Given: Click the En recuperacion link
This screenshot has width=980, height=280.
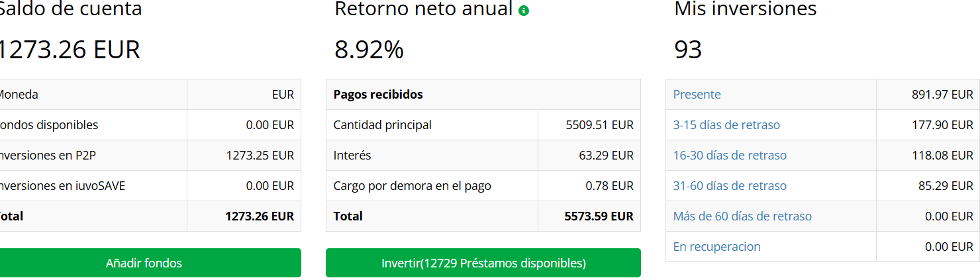Looking at the screenshot, I should tap(716, 247).
